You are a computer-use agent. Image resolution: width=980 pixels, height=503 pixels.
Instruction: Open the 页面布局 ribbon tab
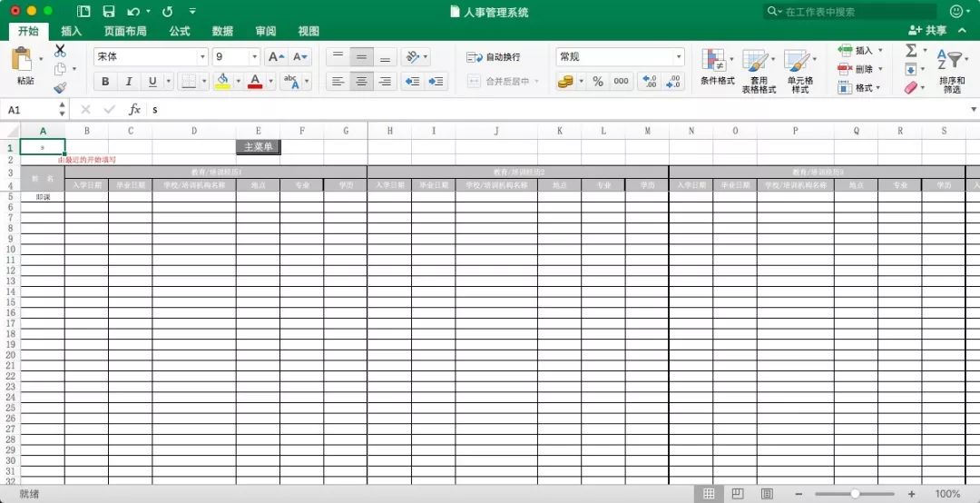[125, 31]
